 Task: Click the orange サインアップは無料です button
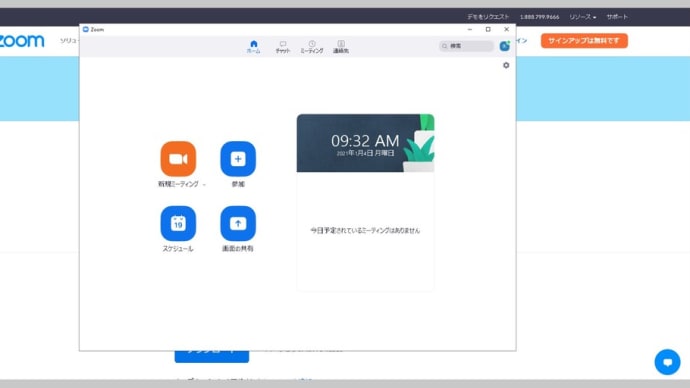584,41
